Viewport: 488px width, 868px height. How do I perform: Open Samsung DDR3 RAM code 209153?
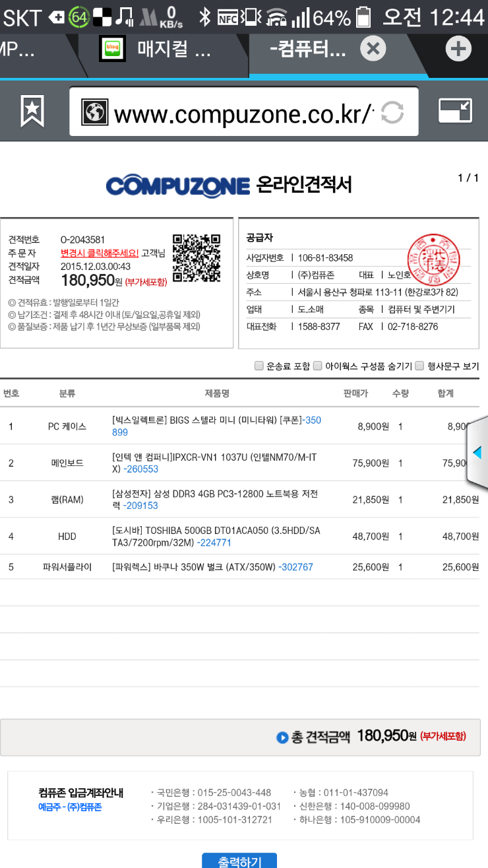tap(141, 506)
